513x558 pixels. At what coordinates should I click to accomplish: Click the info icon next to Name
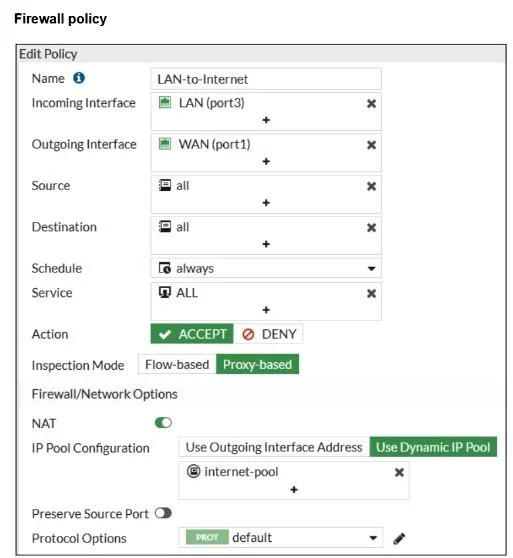[x=79, y=78]
